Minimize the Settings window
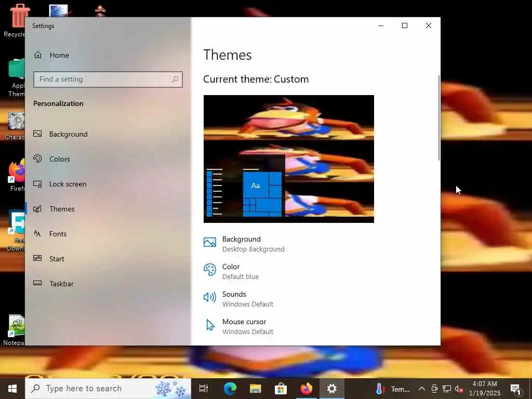Viewport: 532px width, 399px height. pos(381,25)
